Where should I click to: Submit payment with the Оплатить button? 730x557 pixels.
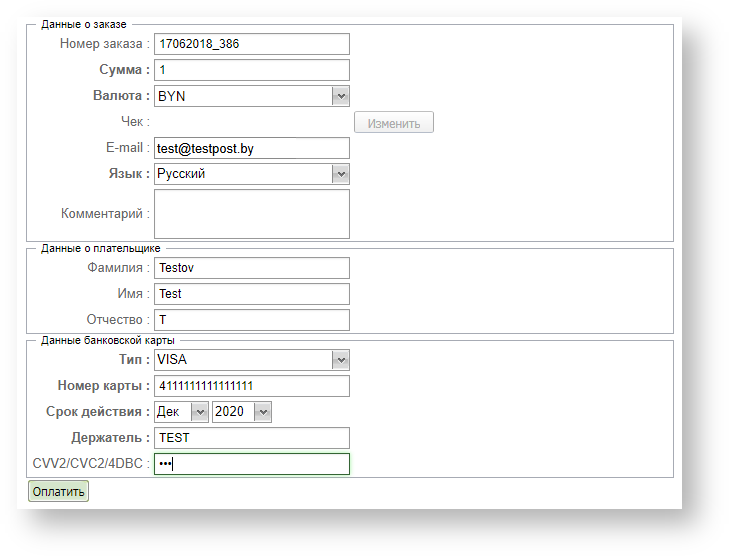pos(58,491)
